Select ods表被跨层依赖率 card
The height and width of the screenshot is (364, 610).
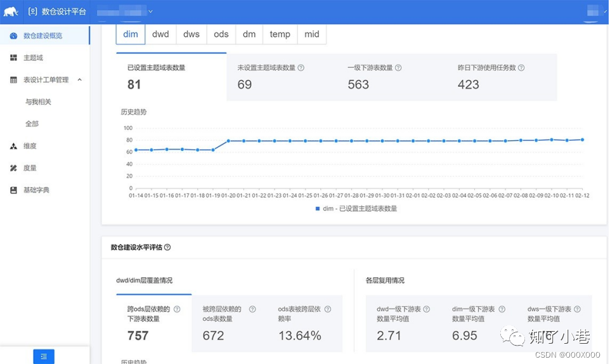click(x=305, y=323)
